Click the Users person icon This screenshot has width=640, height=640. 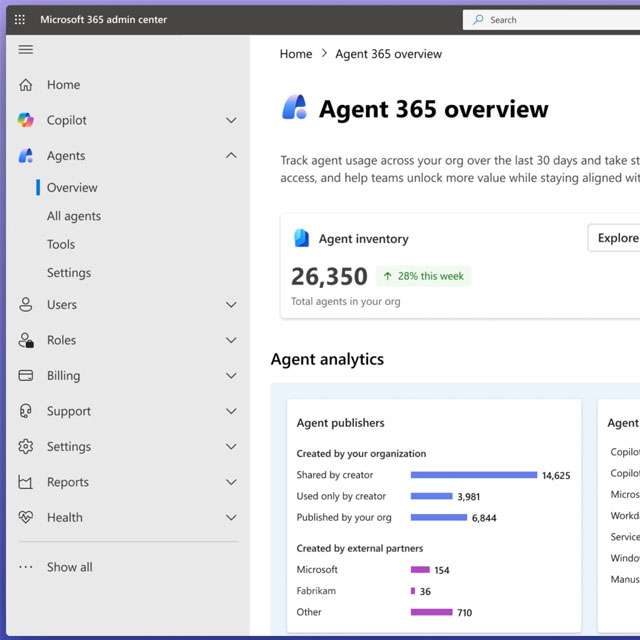click(x=26, y=304)
